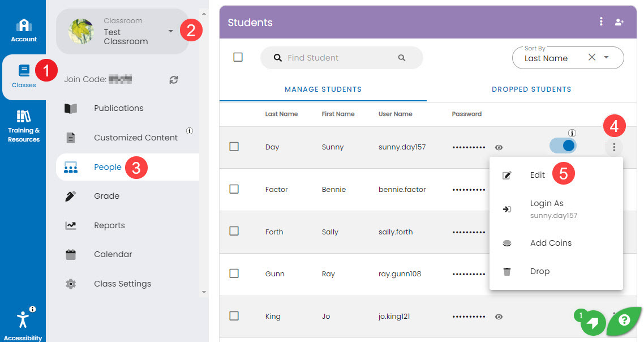The width and height of the screenshot is (644, 342).
Task: Refresh the class Join Code
Action: (173, 79)
